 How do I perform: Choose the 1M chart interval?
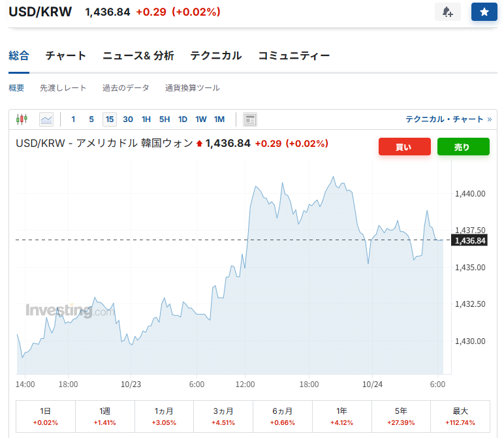[219, 119]
